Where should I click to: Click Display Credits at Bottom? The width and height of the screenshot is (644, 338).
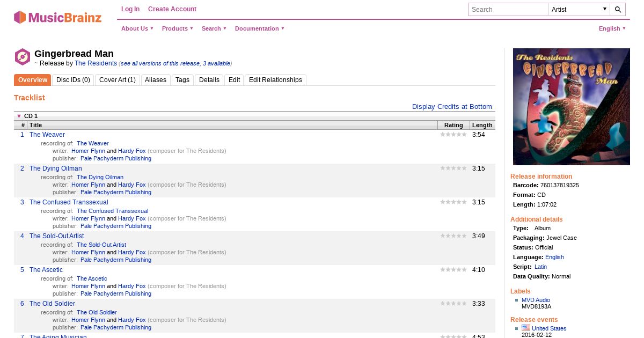pos(452,107)
